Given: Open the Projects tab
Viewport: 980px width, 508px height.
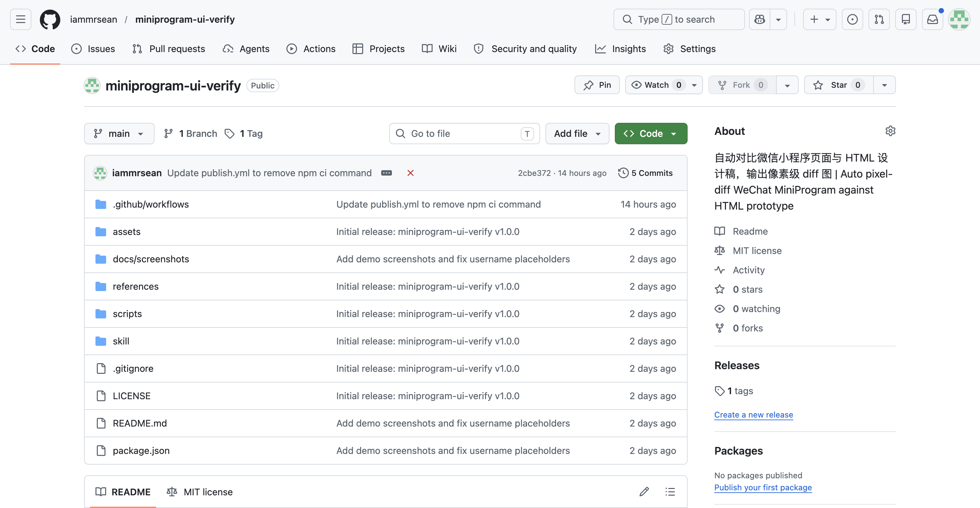Looking at the screenshot, I should pyautogui.click(x=379, y=49).
